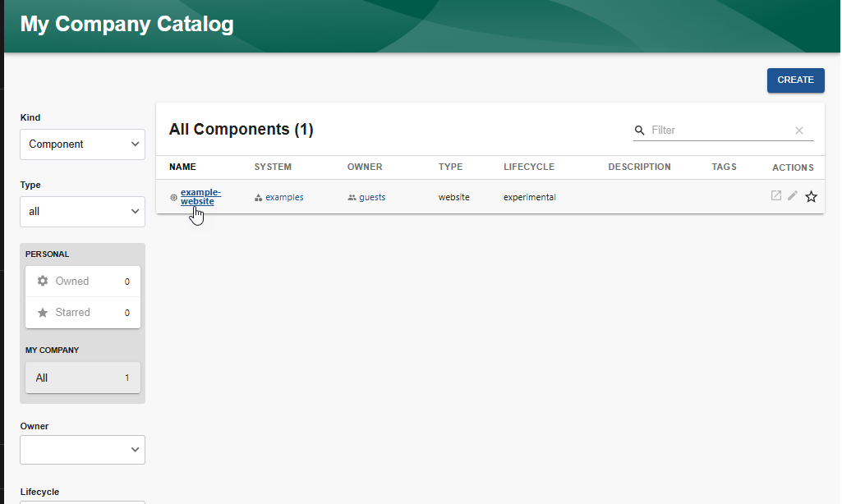The height and width of the screenshot is (504, 842).
Task: Click the CREATE button
Action: tap(795, 80)
